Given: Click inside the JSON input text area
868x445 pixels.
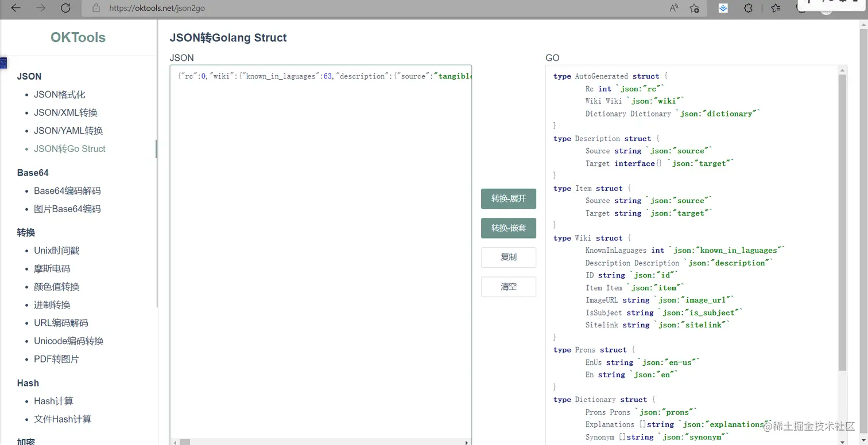Looking at the screenshot, I should tap(321, 252).
